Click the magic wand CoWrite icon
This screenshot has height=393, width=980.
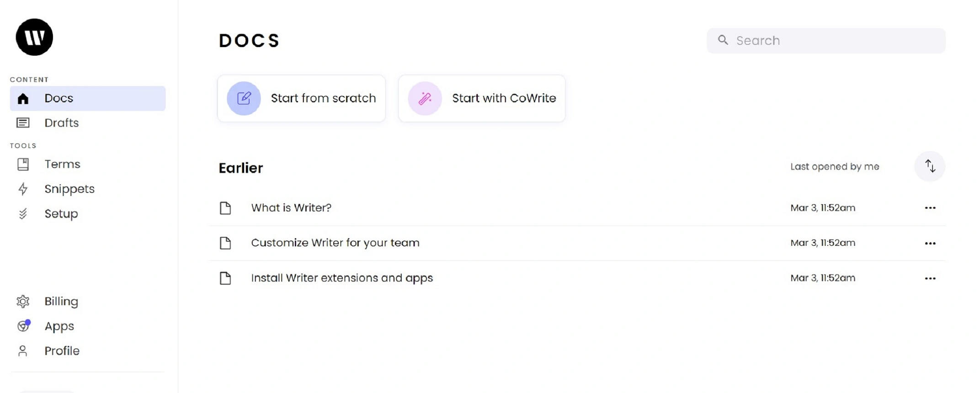pyautogui.click(x=425, y=98)
